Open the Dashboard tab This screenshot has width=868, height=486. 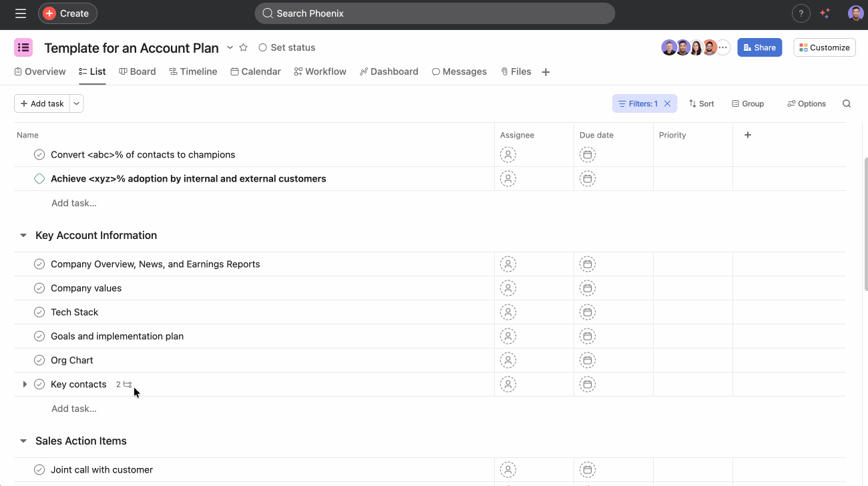click(x=389, y=71)
